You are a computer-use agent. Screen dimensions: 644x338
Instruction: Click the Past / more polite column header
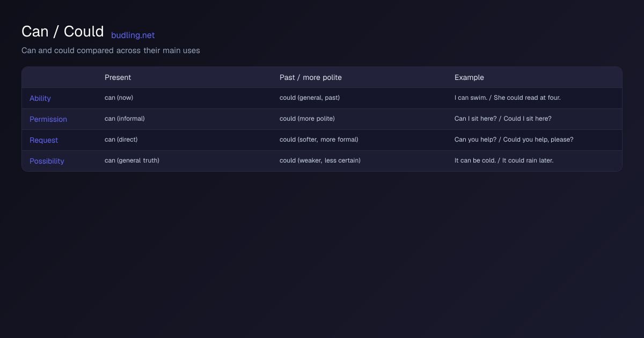click(x=311, y=77)
